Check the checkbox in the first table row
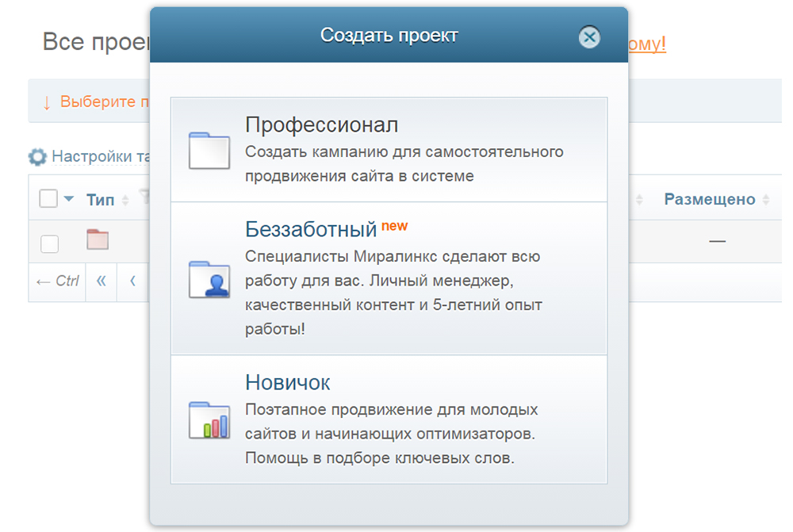The width and height of the screenshot is (793, 532). pos(49,243)
